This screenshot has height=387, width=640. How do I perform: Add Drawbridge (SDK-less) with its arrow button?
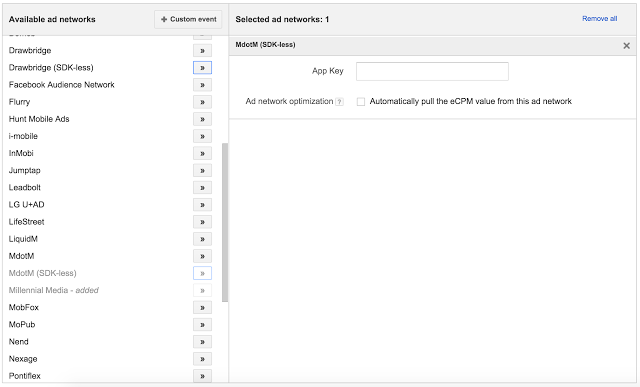(202, 68)
